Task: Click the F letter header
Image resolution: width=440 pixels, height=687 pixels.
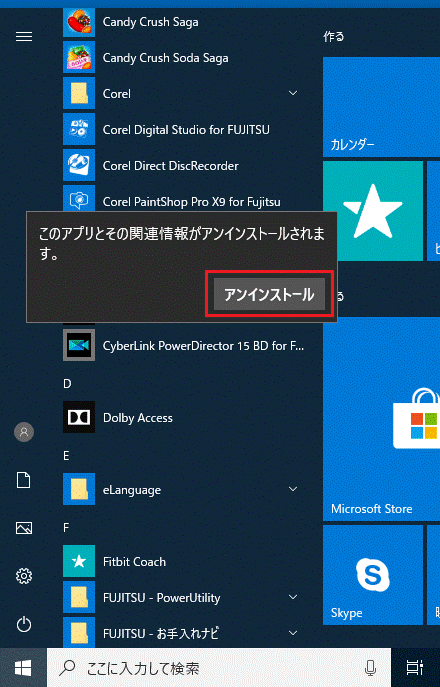Action: (66, 528)
